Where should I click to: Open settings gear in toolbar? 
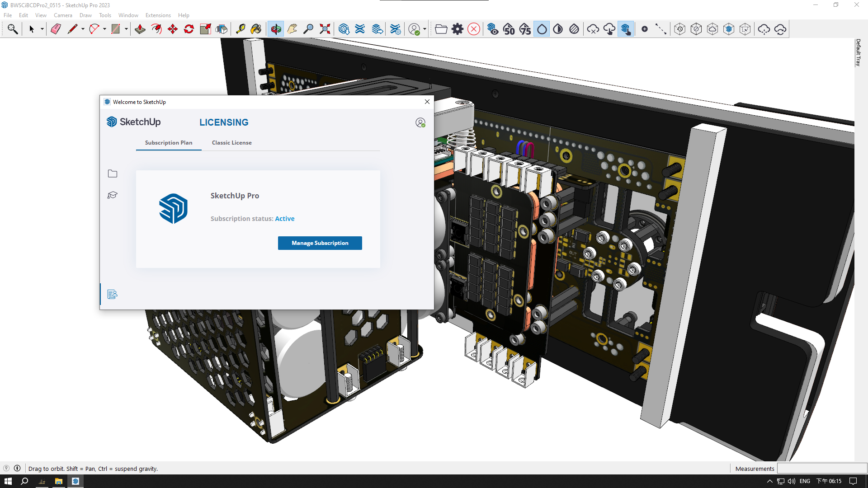coord(458,29)
